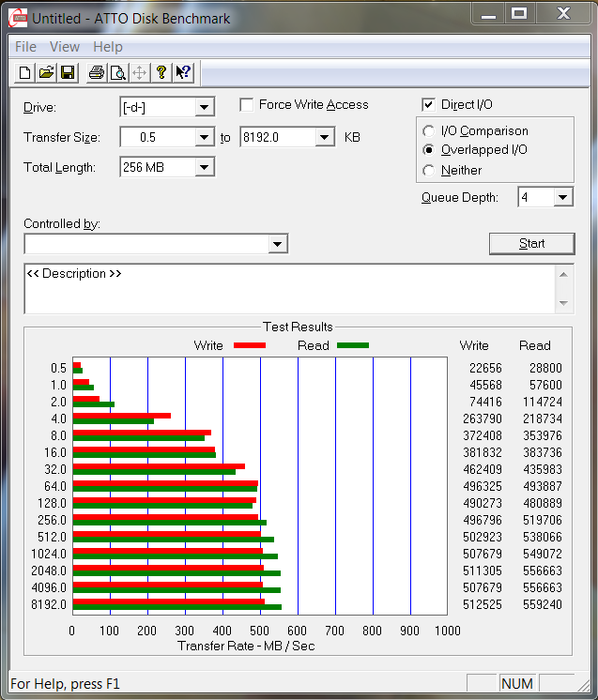The image size is (598, 700).
Task: Open the File menu
Action: point(25,47)
